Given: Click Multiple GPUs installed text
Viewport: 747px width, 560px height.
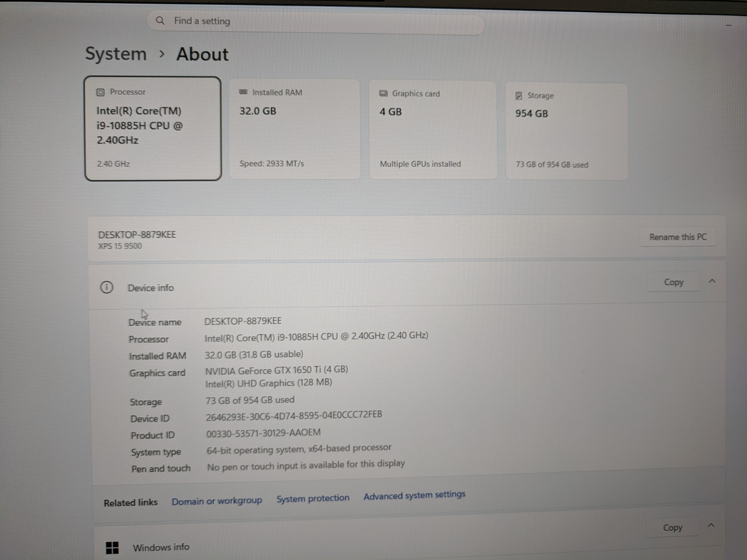Looking at the screenshot, I should 420,164.
